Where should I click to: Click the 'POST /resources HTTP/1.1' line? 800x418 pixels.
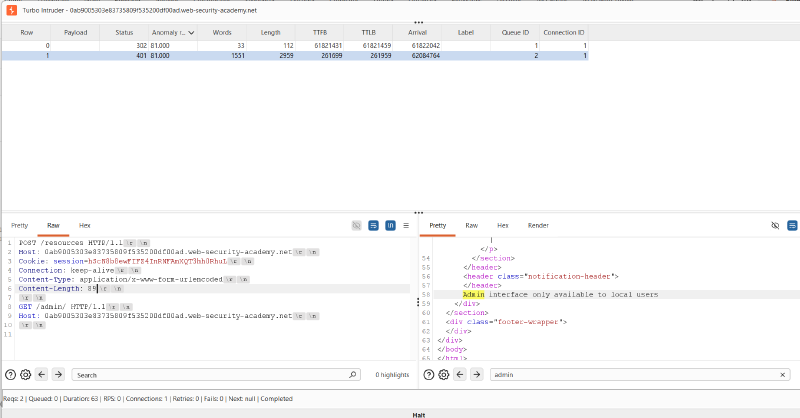[84, 243]
